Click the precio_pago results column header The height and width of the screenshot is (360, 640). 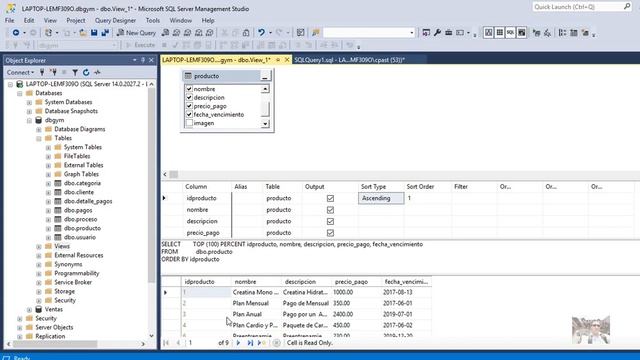click(351, 282)
